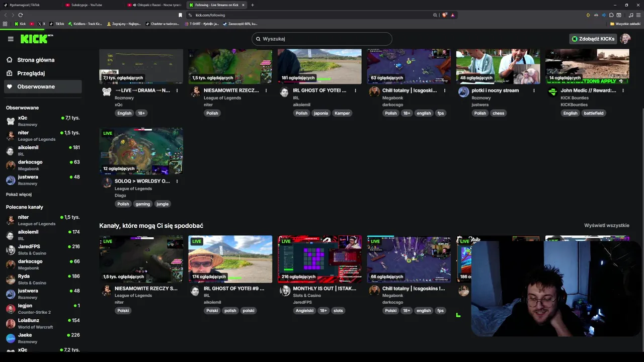Screen dimensions: 644x362
Task: Click aikoiemil avatar on followed stream card
Action: (x=284, y=92)
